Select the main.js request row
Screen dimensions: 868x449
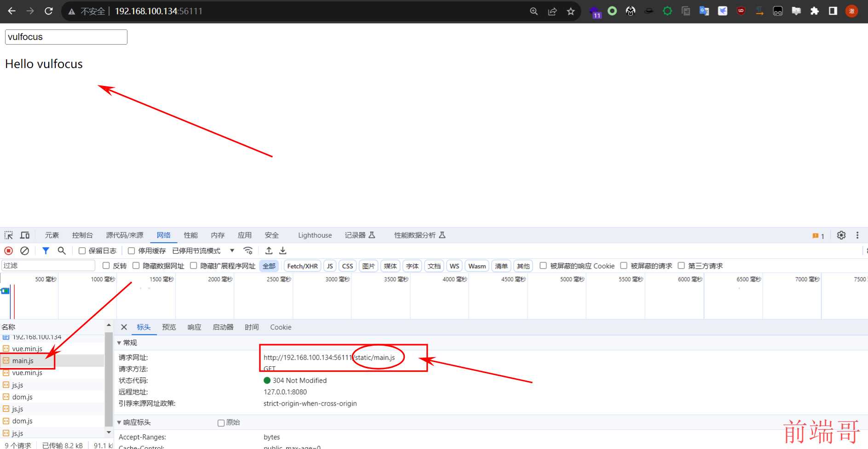(52, 361)
